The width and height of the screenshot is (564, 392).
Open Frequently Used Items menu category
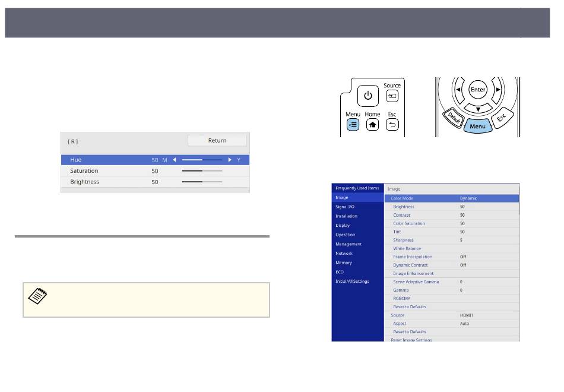click(x=357, y=188)
